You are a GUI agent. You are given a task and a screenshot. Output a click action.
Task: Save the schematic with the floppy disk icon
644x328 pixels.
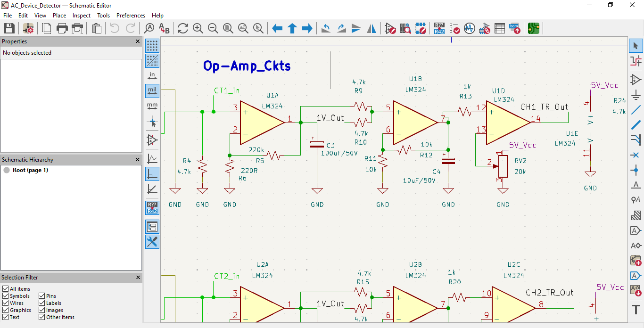pyautogui.click(x=9, y=28)
